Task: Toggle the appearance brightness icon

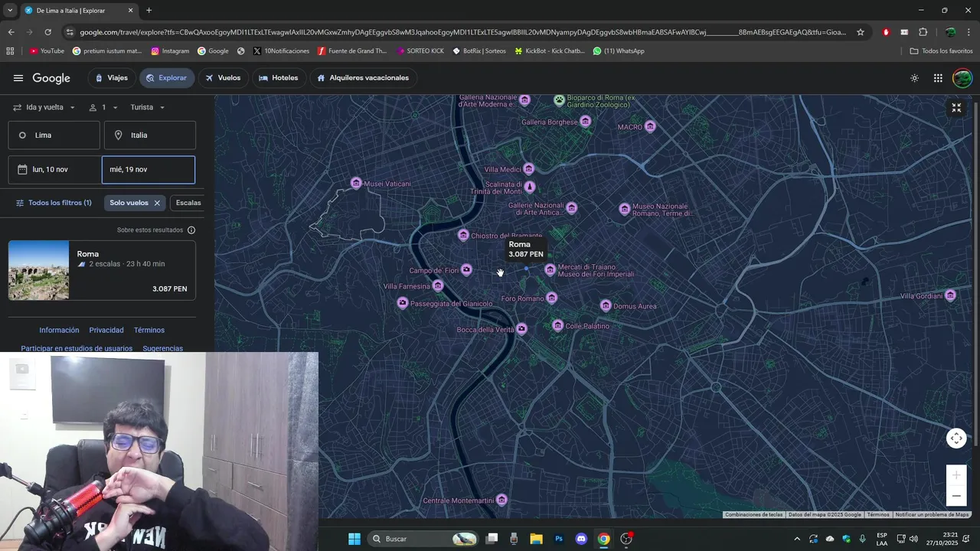Action: coord(914,78)
